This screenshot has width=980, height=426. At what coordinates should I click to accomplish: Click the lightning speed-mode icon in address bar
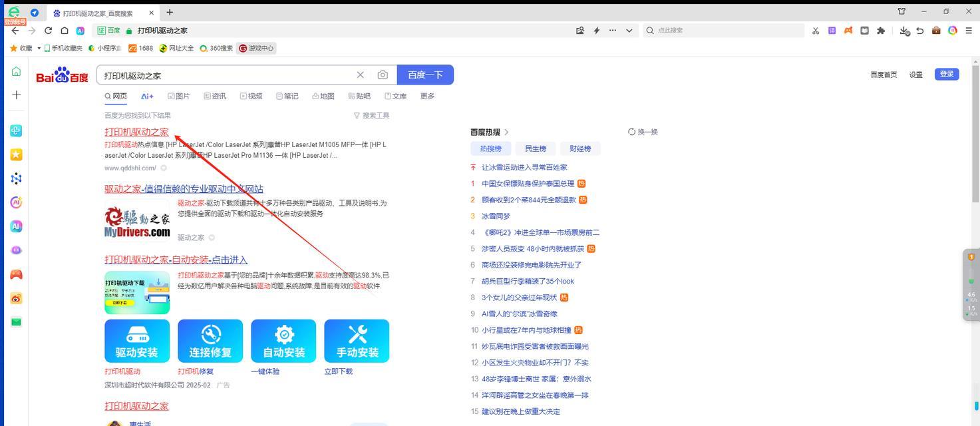(x=597, y=31)
